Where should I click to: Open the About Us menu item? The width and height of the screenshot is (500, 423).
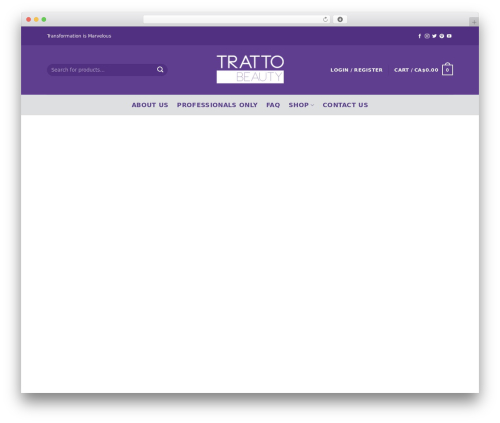tap(150, 105)
